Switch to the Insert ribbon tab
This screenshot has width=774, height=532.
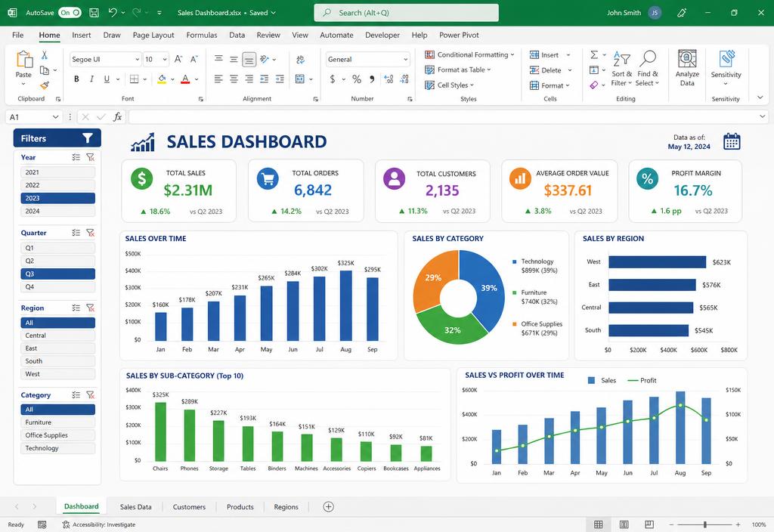tap(82, 35)
